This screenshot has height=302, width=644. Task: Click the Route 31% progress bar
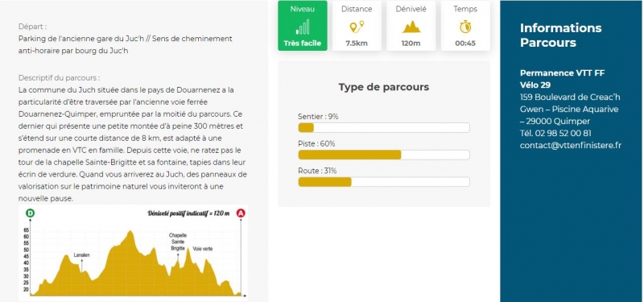pos(384,182)
